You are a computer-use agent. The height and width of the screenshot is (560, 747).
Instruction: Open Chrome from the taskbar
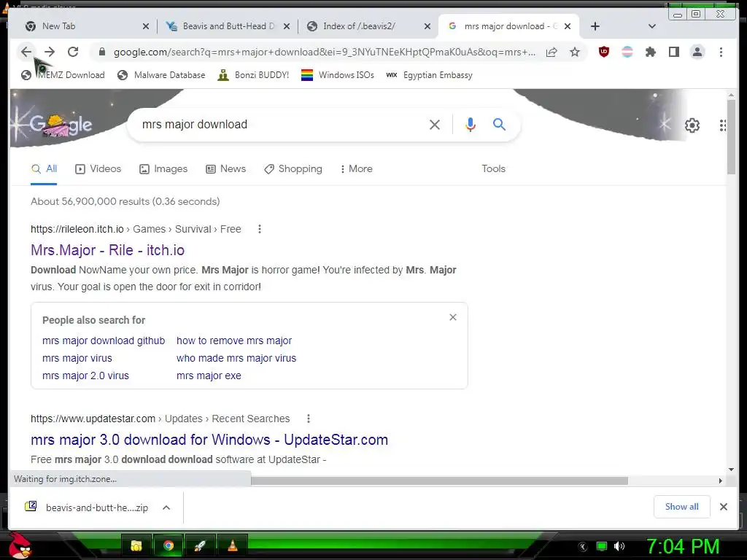pyautogui.click(x=169, y=545)
